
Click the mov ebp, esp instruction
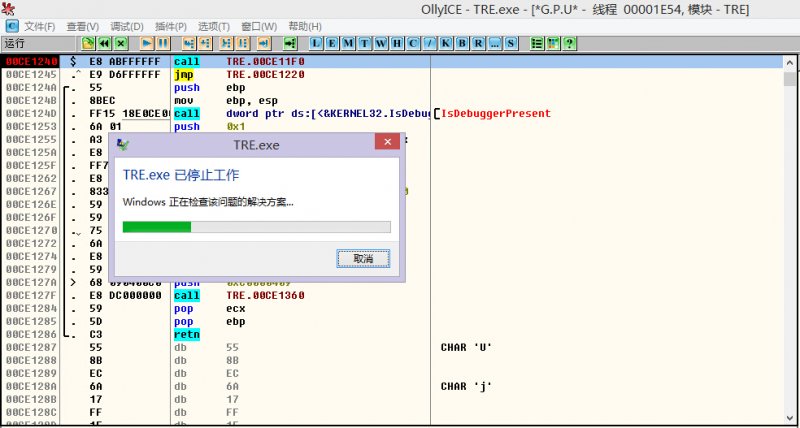[x=226, y=101]
